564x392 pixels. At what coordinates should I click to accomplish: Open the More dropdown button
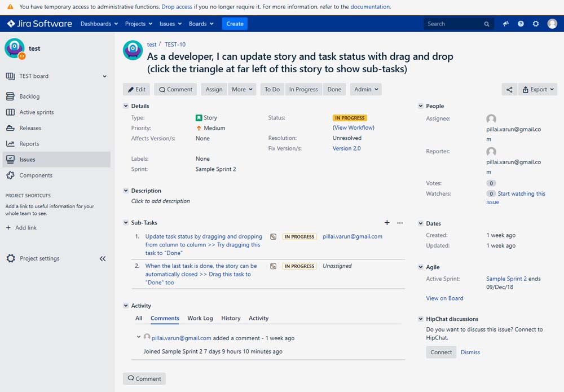tap(242, 90)
